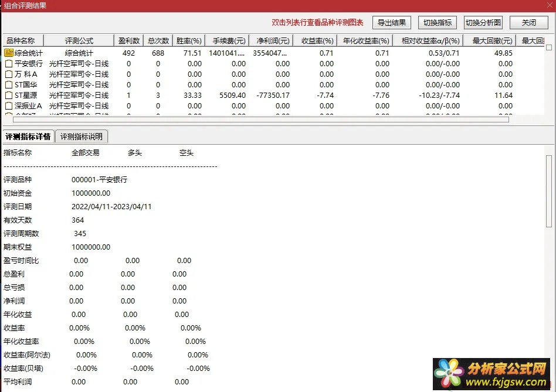556x392 pixels.
Task: Click the 盈亏时间比 label
Action: pos(21,261)
